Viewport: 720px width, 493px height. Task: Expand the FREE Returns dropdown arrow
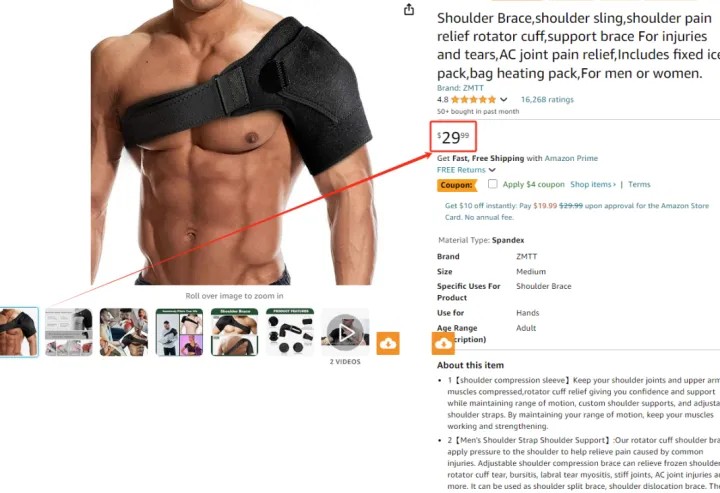(492, 170)
